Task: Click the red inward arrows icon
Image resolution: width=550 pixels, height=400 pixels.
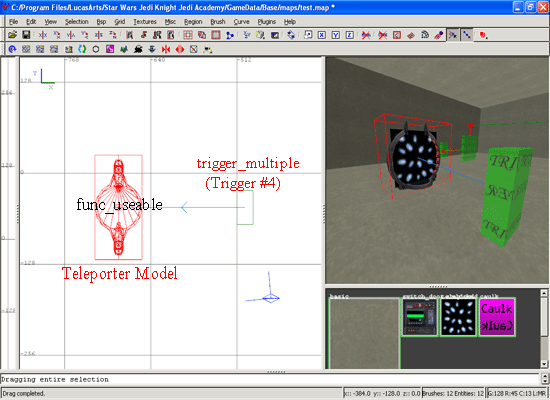Action: (x=166, y=49)
